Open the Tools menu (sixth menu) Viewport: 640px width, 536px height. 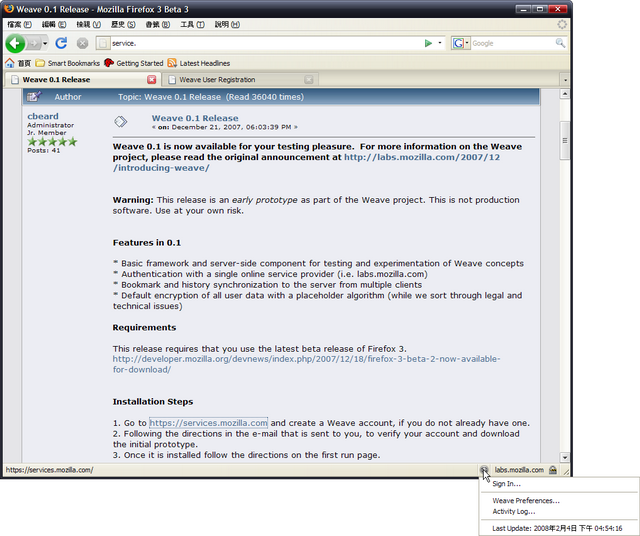click(x=192, y=24)
